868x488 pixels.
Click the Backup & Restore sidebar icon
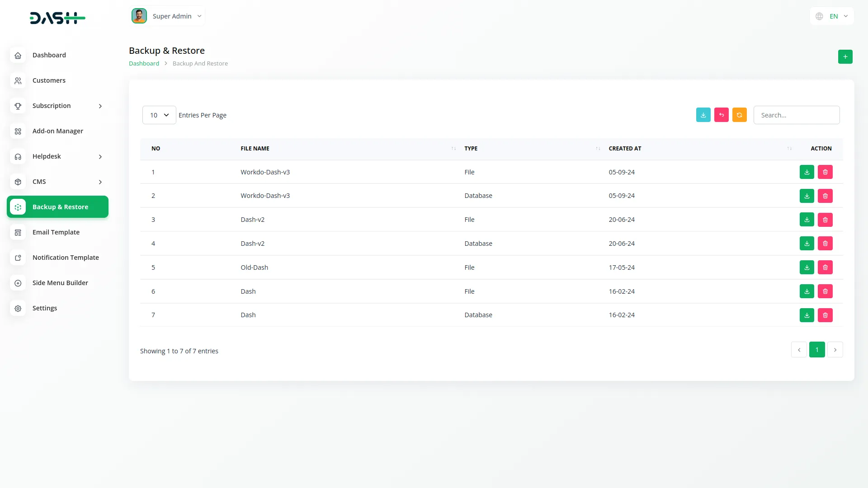[x=18, y=207]
